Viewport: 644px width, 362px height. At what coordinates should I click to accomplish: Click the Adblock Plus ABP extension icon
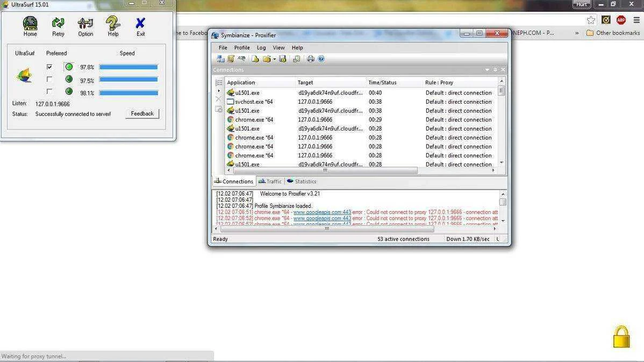click(621, 20)
